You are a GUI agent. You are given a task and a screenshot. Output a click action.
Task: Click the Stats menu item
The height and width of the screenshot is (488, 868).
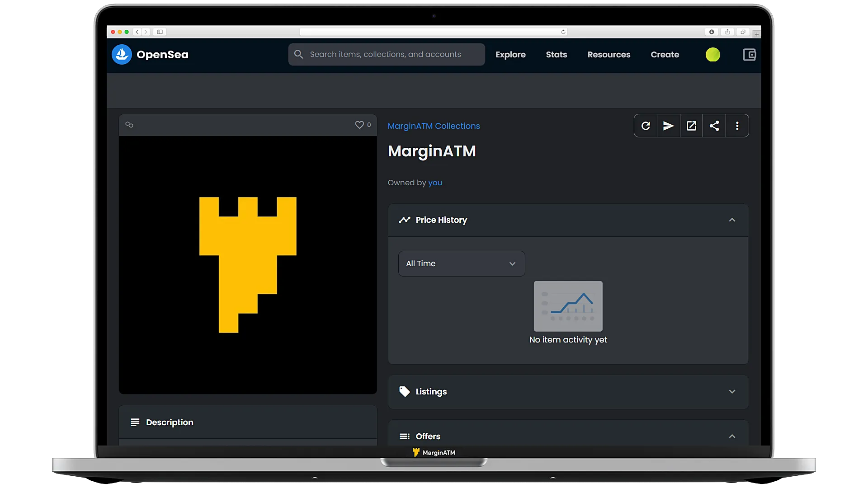556,54
